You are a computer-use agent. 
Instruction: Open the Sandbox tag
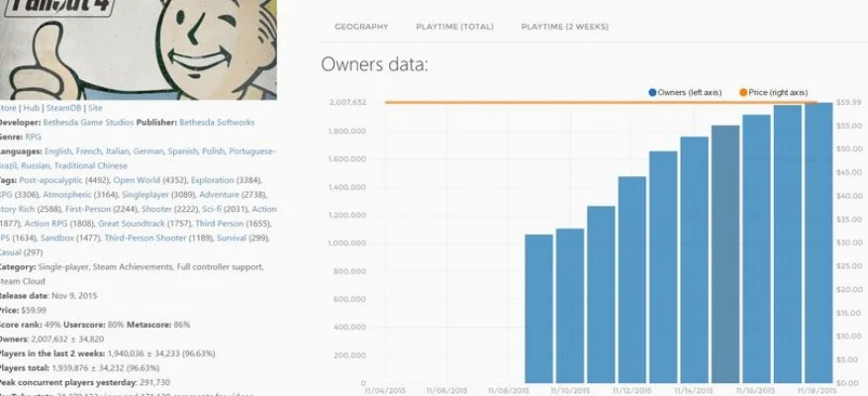56,238
